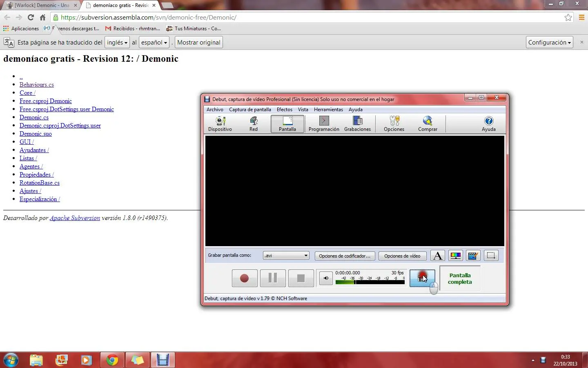Open the Core / folder link
This screenshot has width=588, height=368.
[27, 93]
